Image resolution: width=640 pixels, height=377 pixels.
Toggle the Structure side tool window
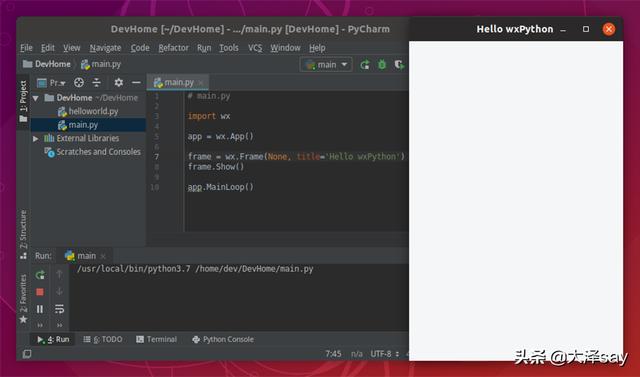23,235
